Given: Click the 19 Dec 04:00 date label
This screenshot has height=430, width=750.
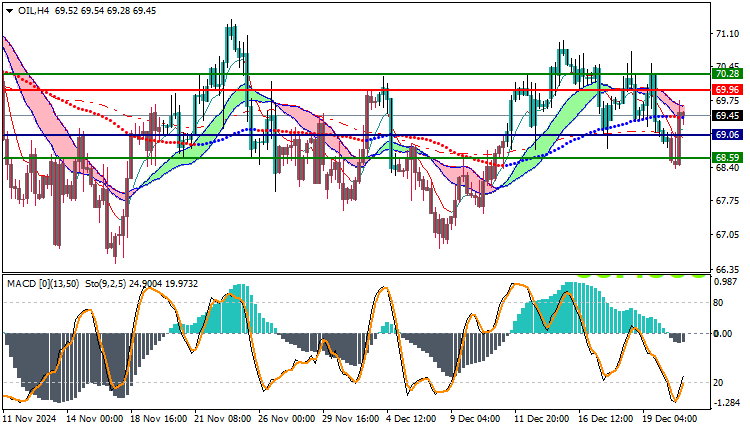Looking at the screenshot, I should pyautogui.click(x=670, y=419).
